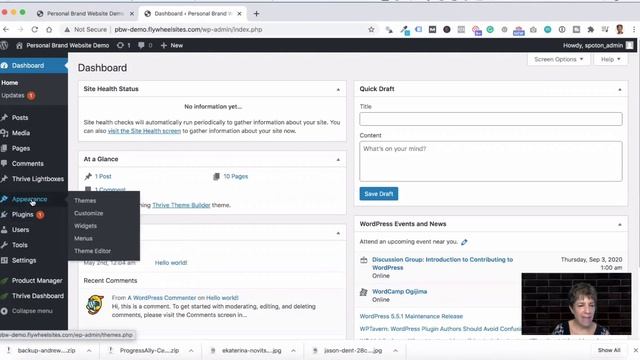Viewport: 640px width, 360px height.
Task: Open Settings menu
Action: pyautogui.click(x=24, y=260)
